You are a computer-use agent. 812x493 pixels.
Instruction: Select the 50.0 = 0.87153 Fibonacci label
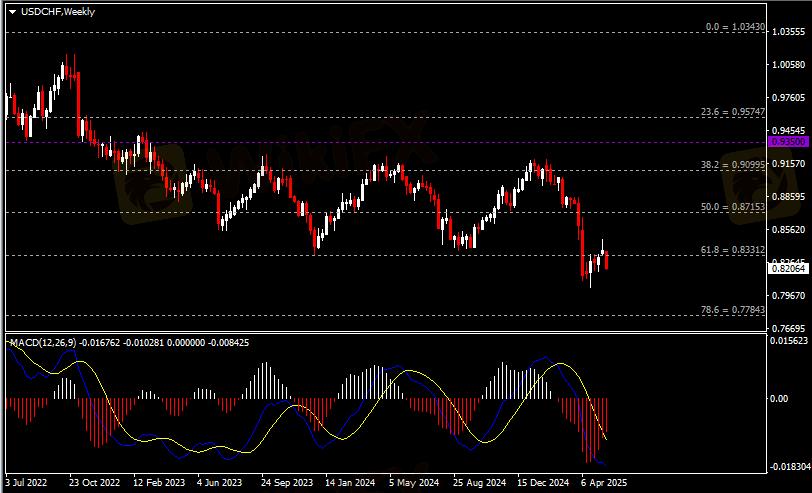click(x=733, y=207)
